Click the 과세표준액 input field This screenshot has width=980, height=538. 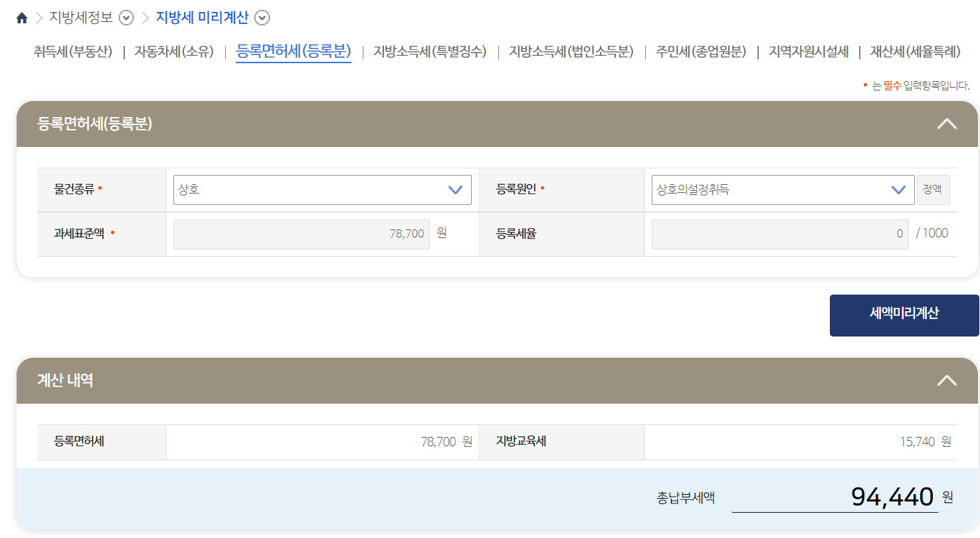coord(301,234)
